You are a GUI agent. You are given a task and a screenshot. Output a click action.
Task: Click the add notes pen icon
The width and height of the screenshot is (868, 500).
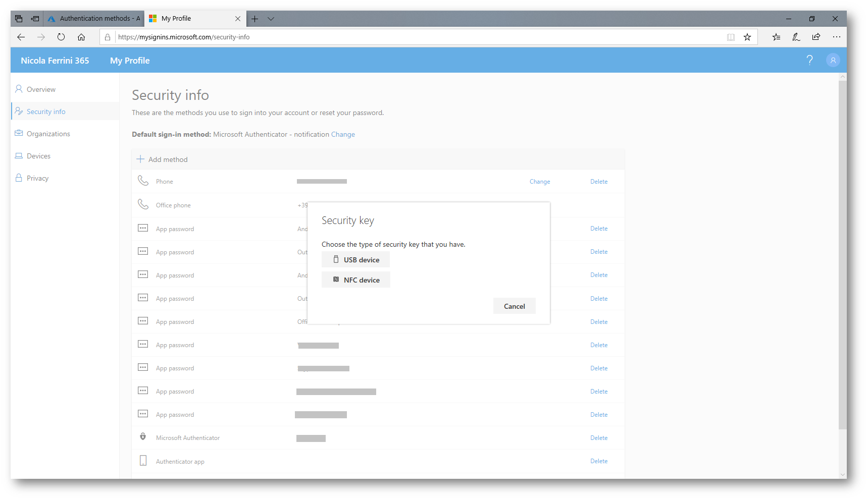796,37
